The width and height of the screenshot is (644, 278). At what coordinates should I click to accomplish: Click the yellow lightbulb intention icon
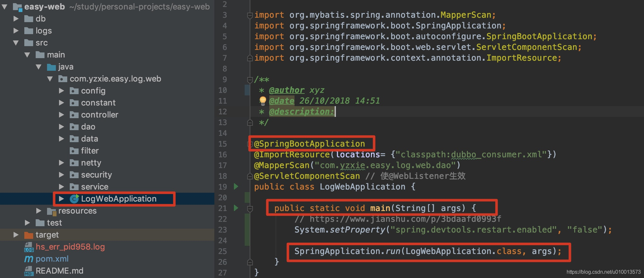[263, 101]
